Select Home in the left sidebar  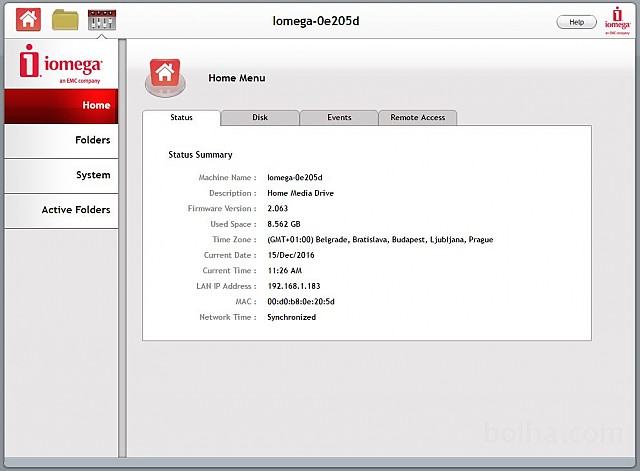point(61,105)
